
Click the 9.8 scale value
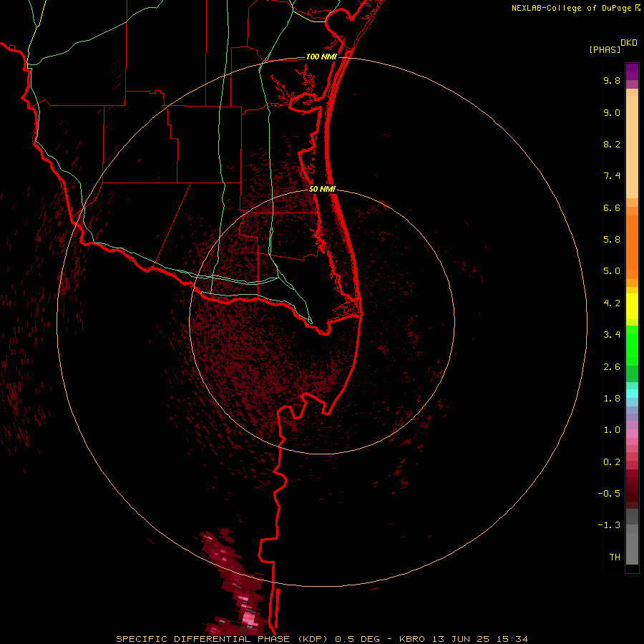coord(612,80)
